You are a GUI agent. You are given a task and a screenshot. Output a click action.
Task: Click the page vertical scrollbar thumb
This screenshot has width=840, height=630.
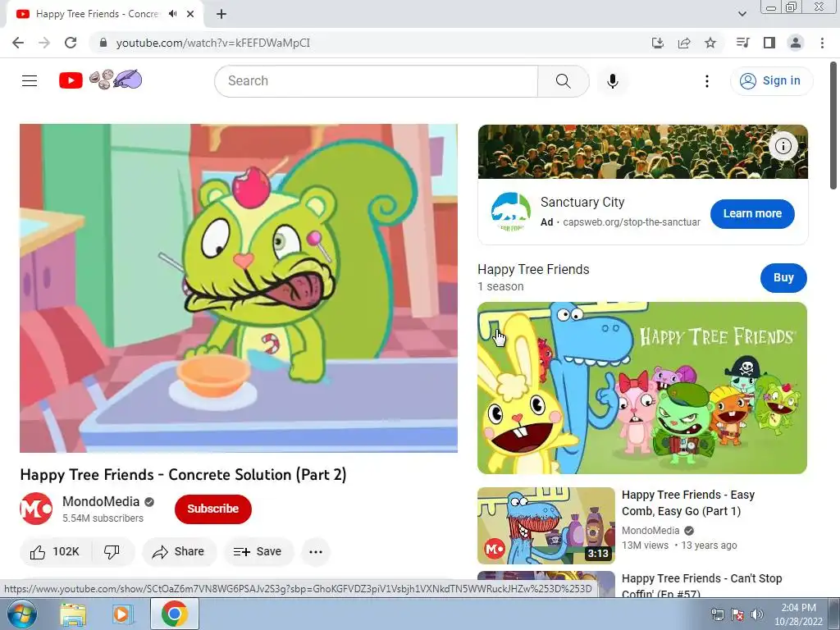[x=833, y=125]
